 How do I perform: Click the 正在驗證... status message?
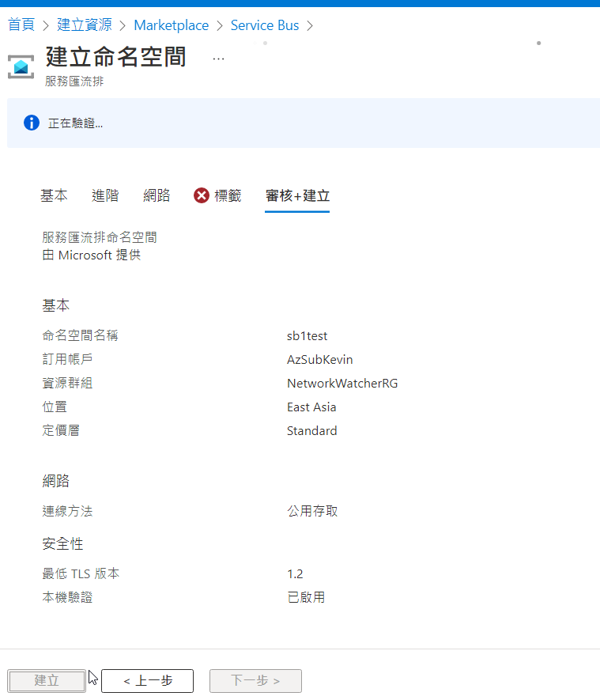[x=75, y=123]
